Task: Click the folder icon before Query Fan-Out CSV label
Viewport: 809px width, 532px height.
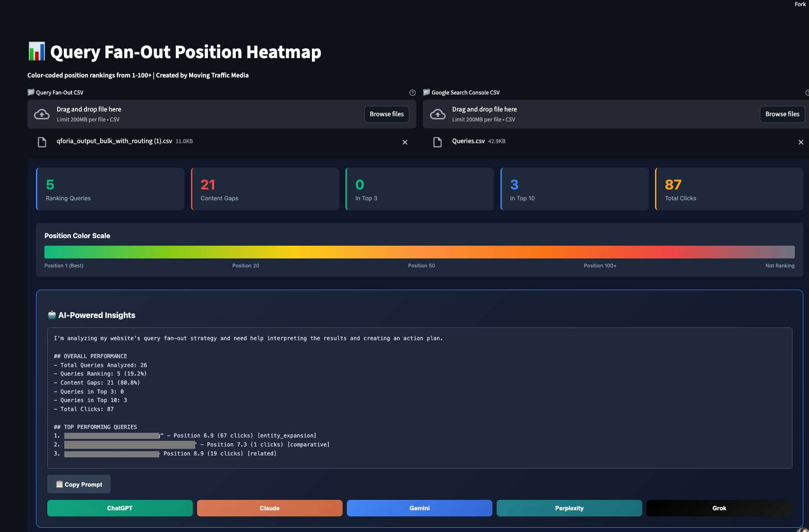Action: 31,92
